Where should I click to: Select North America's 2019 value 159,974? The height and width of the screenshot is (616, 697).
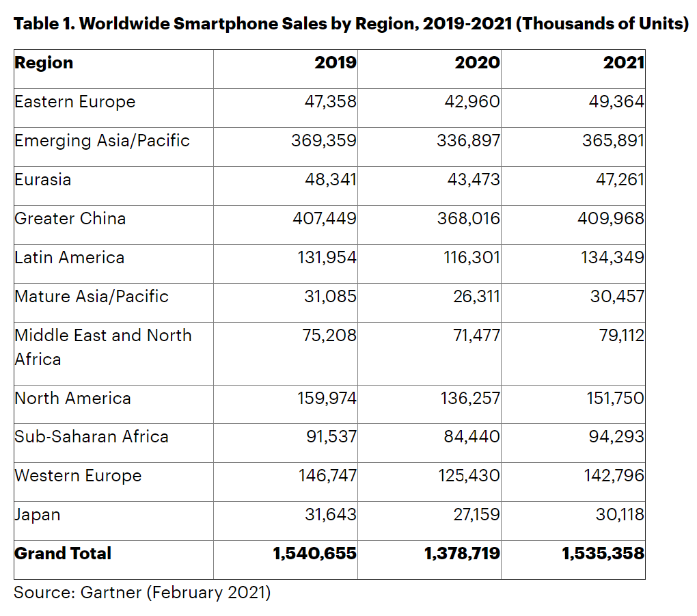tap(327, 399)
